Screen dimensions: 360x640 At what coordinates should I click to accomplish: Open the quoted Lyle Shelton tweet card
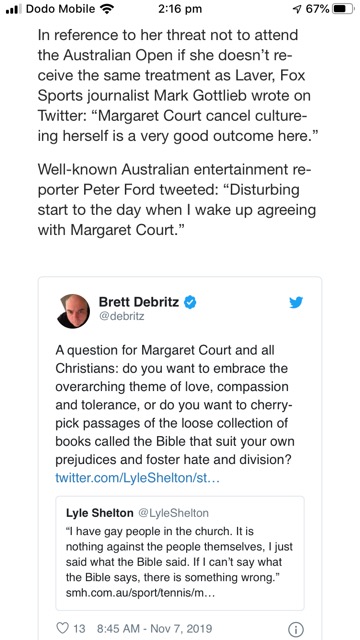(x=180, y=553)
